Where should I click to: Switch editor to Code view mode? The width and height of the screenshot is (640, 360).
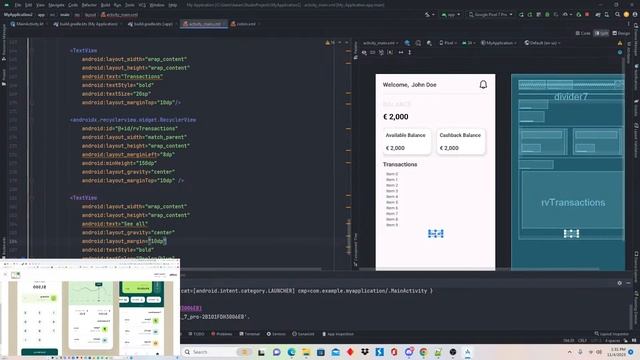click(583, 33)
